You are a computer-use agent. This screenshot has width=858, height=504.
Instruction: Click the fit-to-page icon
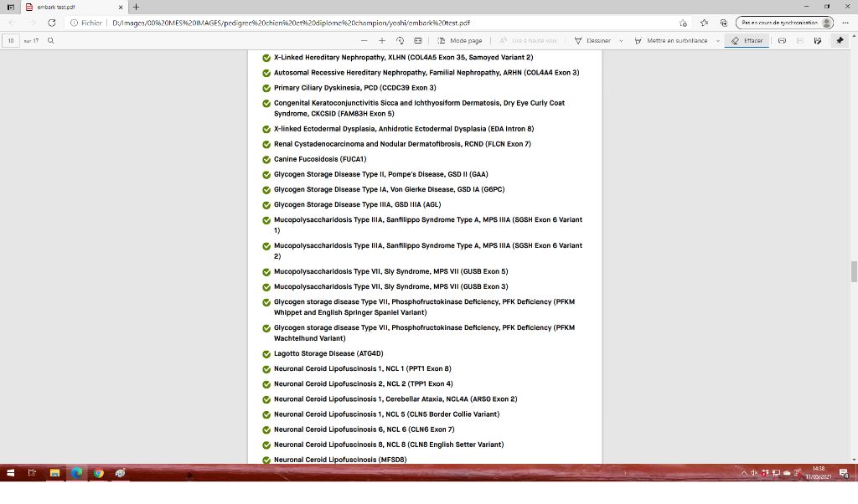click(417, 40)
